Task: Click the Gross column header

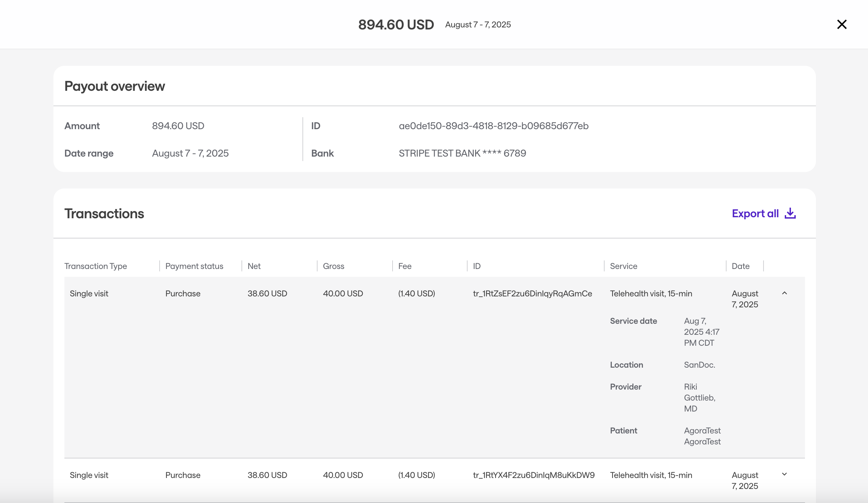Action: (333, 266)
